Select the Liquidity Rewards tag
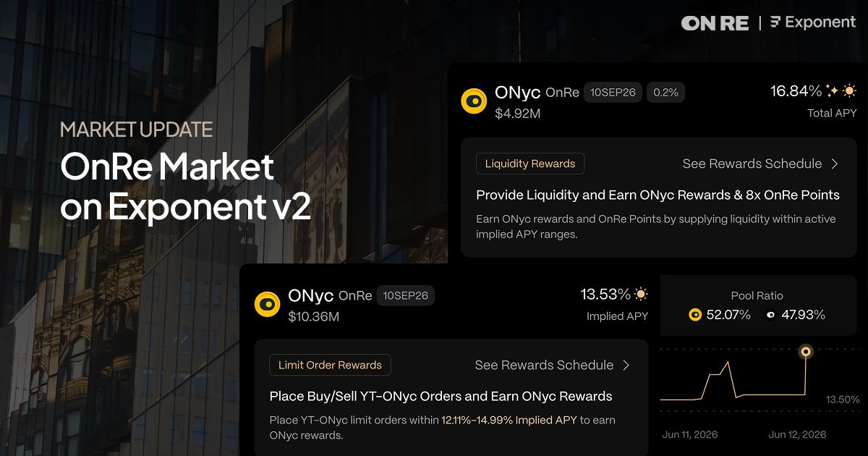Viewport: 868px width, 456px height. [x=530, y=164]
